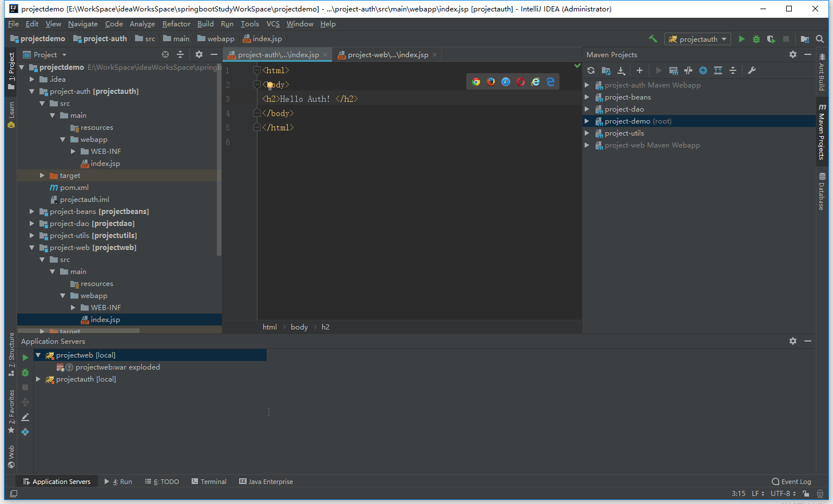Expand the target folder under project-auth
This screenshot has height=504, width=833.
[42, 176]
